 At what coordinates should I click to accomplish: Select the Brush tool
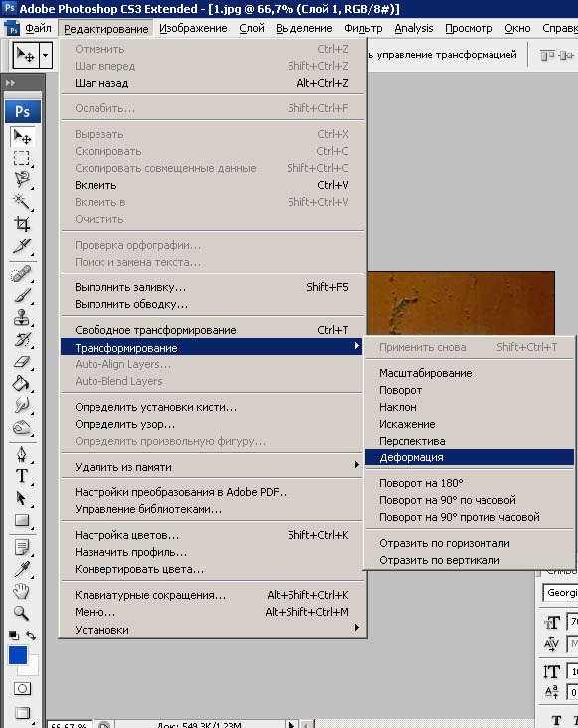22,295
